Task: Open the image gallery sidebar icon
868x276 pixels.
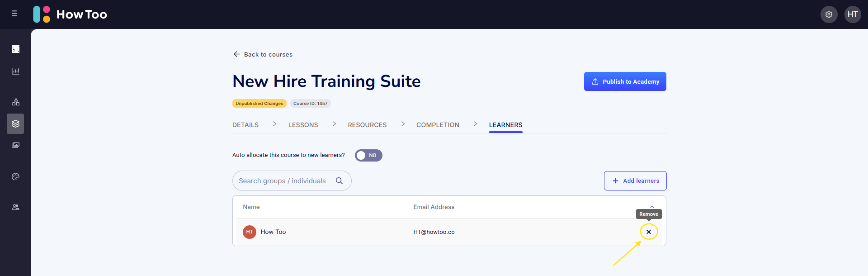Action: (x=15, y=145)
